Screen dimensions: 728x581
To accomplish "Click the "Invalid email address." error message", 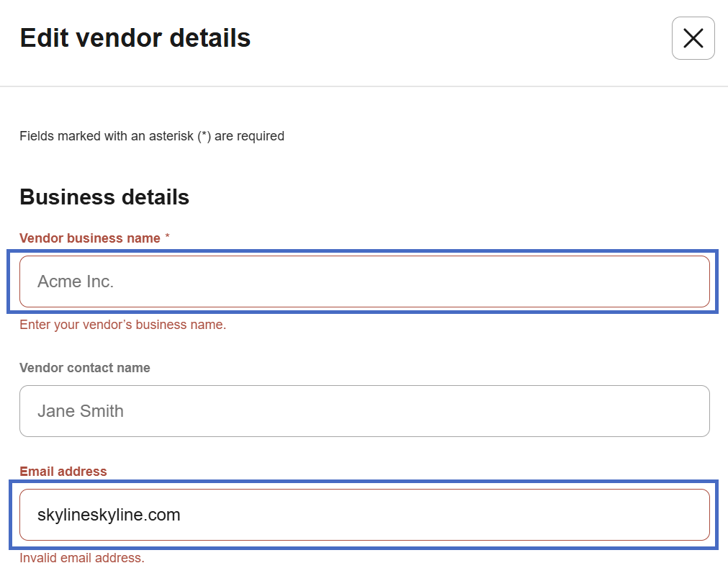I will coord(82,558).
